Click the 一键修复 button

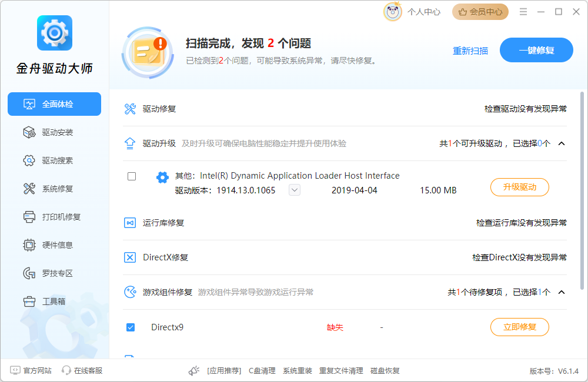click(x=536, y=50)
